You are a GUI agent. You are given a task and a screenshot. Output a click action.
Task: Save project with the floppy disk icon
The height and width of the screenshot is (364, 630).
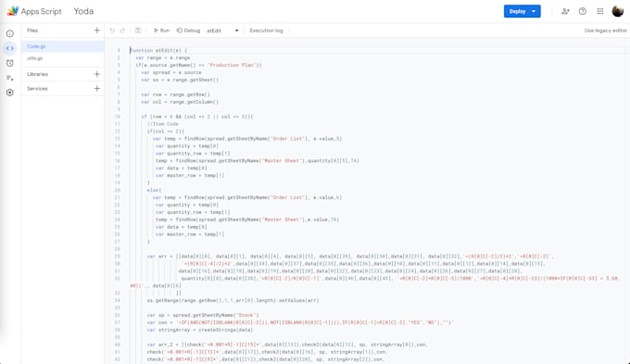pos(138,31)
